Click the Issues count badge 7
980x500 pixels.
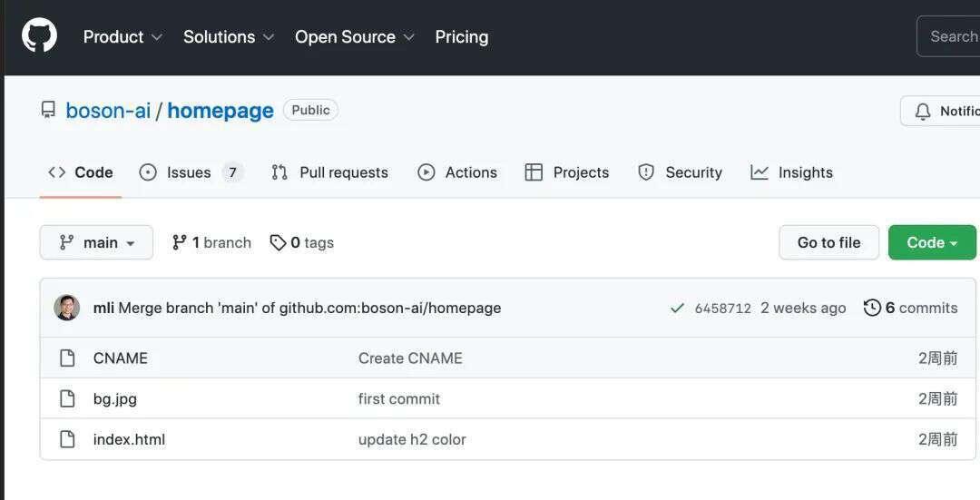pyautogui.click(x=232, y=172)
